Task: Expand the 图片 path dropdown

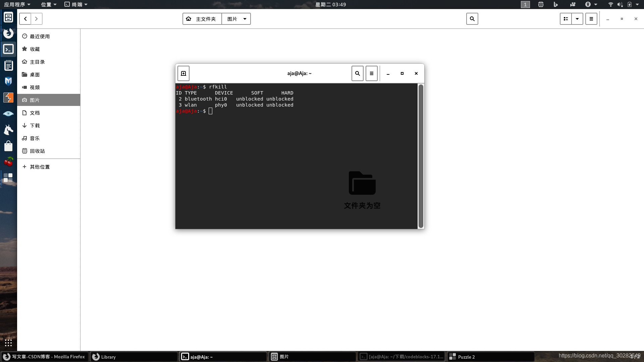Action: (x=245, y=19)
